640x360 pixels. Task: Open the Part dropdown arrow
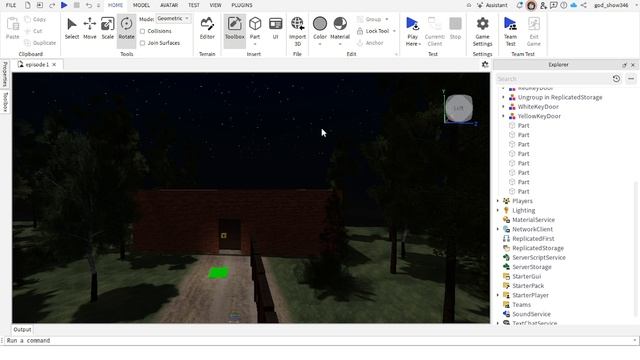(x=255, y=44)
